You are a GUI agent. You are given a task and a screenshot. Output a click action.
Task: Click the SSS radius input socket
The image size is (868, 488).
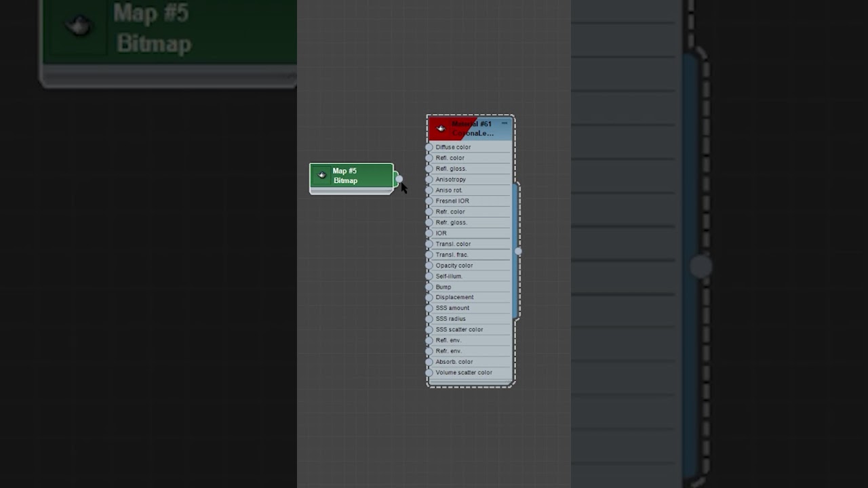pyautogui.click(x=429, y=319)
